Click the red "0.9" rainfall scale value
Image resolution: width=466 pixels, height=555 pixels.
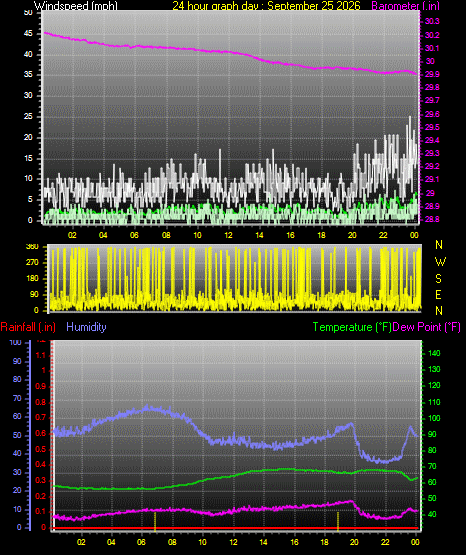pos(41,386)
